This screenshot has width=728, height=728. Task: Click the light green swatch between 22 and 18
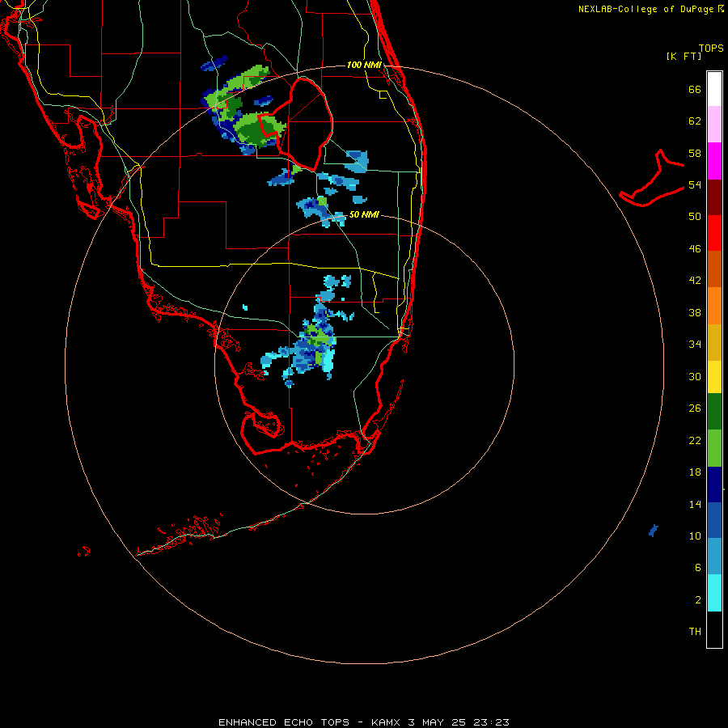click(714, 448)
